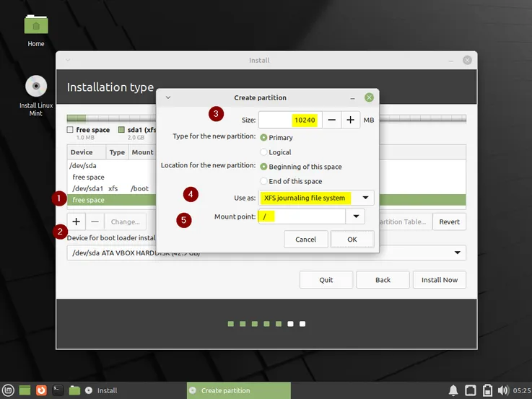Click the Size input field showing 10240
Screen dimensions: 532x399
click(290, 120)
